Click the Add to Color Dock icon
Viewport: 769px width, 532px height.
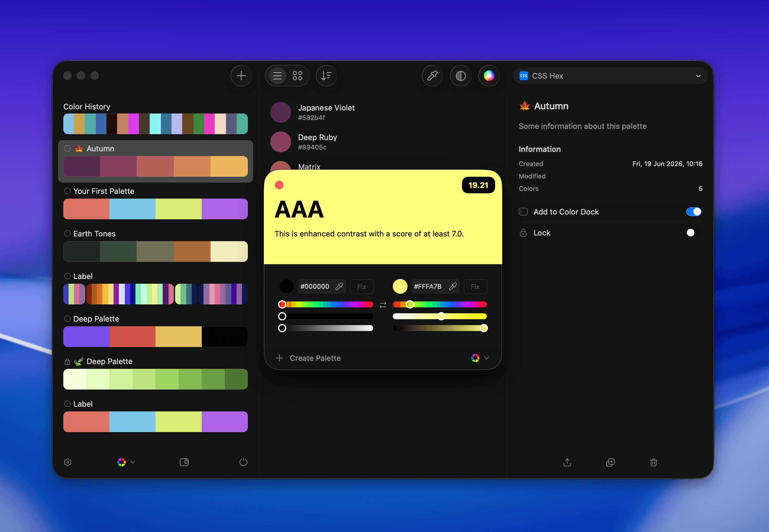tap(523, 212)
